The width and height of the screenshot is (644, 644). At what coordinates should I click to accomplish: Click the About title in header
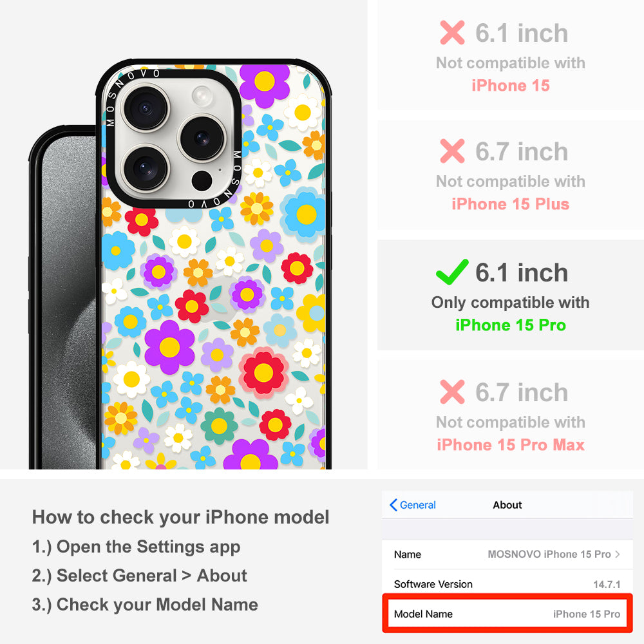(x=507, y=505)
